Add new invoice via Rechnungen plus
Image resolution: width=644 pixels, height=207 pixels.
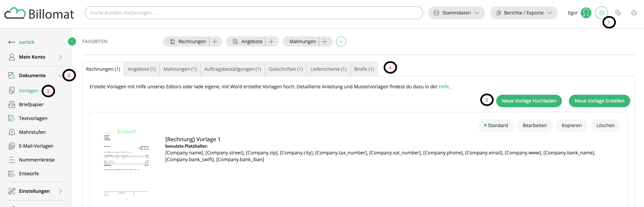click(215, 41)
